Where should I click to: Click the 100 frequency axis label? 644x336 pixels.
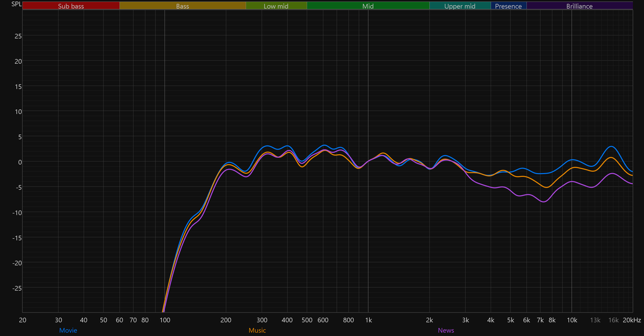pyautogui.click(x=164, y=320)
